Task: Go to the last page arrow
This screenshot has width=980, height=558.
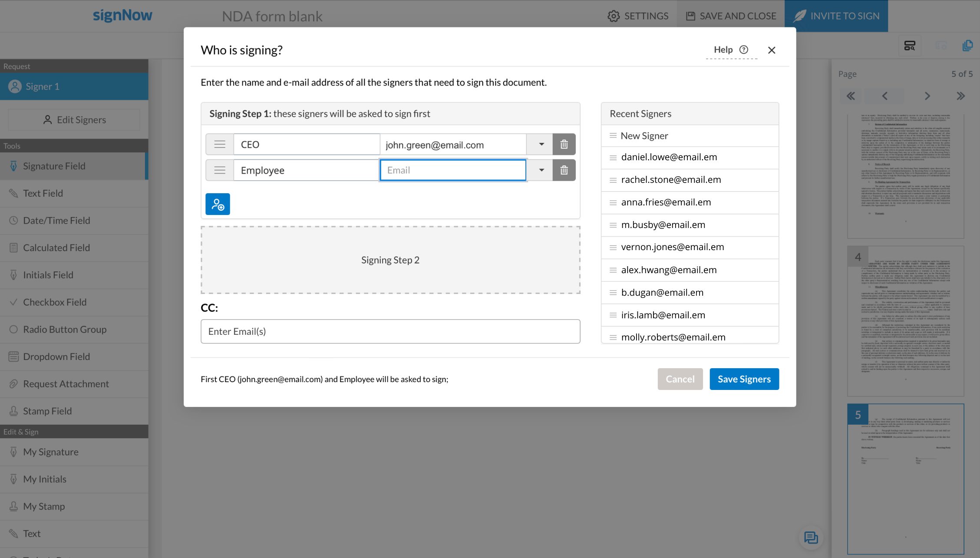Action: [960, 96]
